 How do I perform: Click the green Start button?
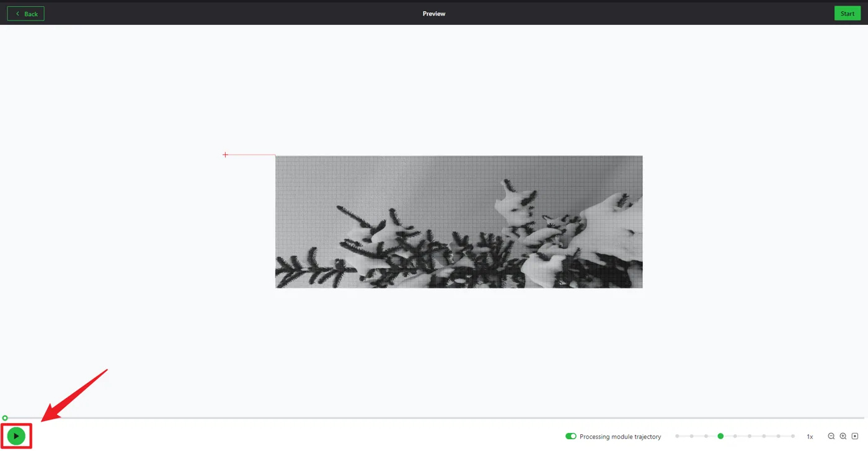(848, 14)
